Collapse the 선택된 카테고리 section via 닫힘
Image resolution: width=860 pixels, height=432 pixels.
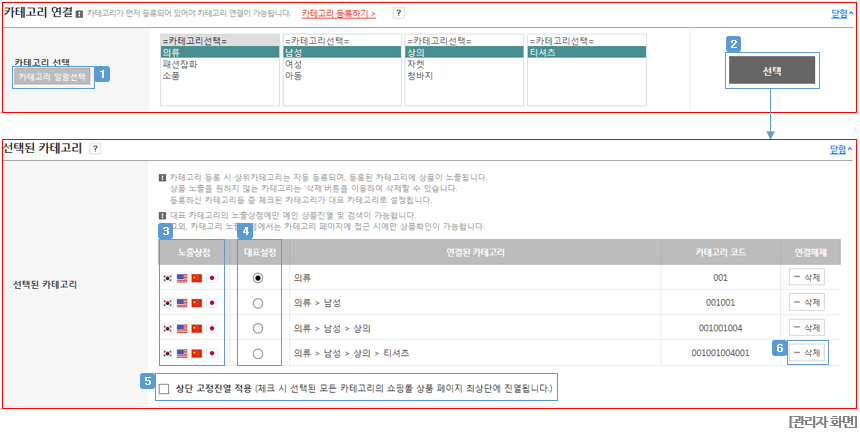point(842,149)
